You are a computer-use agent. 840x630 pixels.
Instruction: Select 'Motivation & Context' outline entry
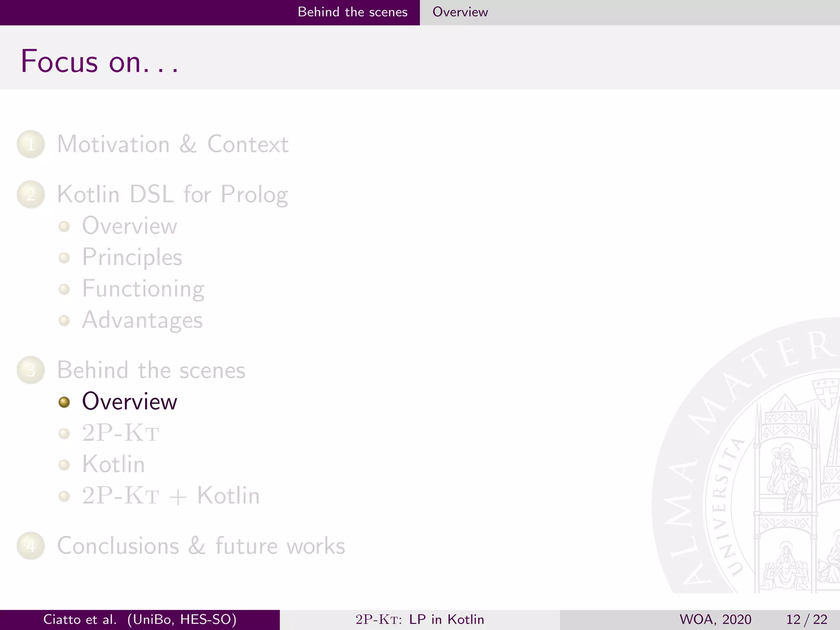click(173, 144)
